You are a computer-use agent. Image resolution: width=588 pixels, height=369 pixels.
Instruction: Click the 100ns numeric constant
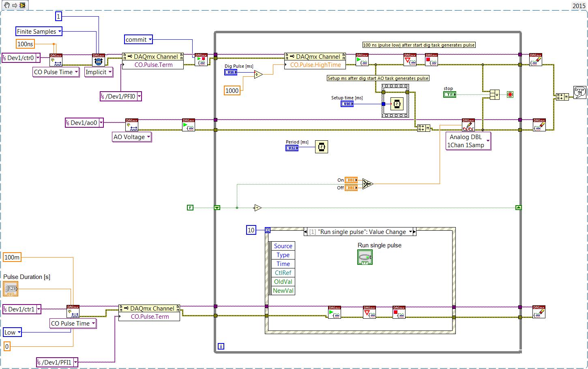point(25,44)
